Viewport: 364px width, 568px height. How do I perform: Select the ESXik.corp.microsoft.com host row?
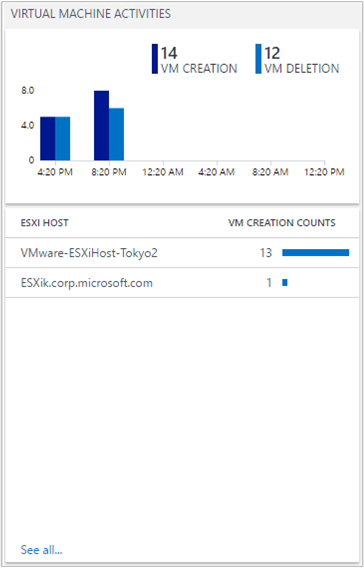click(x=182, y=283)
